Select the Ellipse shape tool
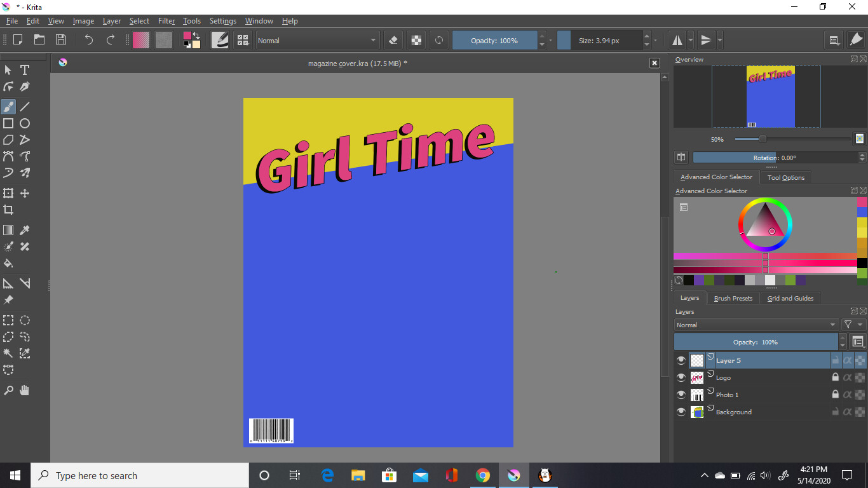This screenshot has height=488, width=868. point(25,123)
